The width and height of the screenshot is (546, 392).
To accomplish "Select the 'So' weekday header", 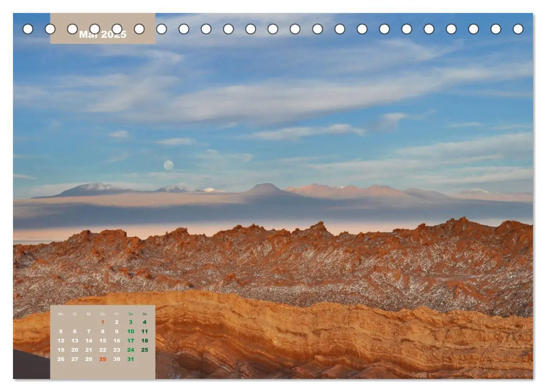I will [145, 314].
